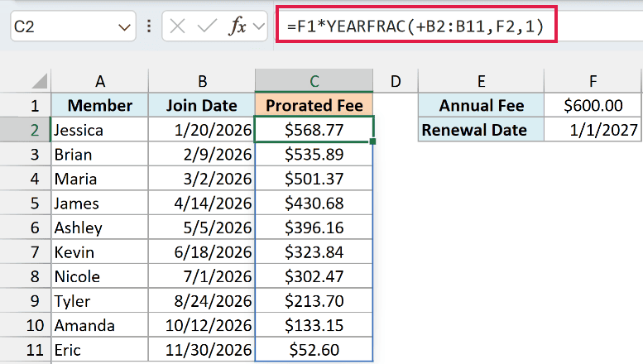The width and height of the screenshot is (643, 364).
Task: Click the formula bar resize dots handle
Action: coord(149,26)
